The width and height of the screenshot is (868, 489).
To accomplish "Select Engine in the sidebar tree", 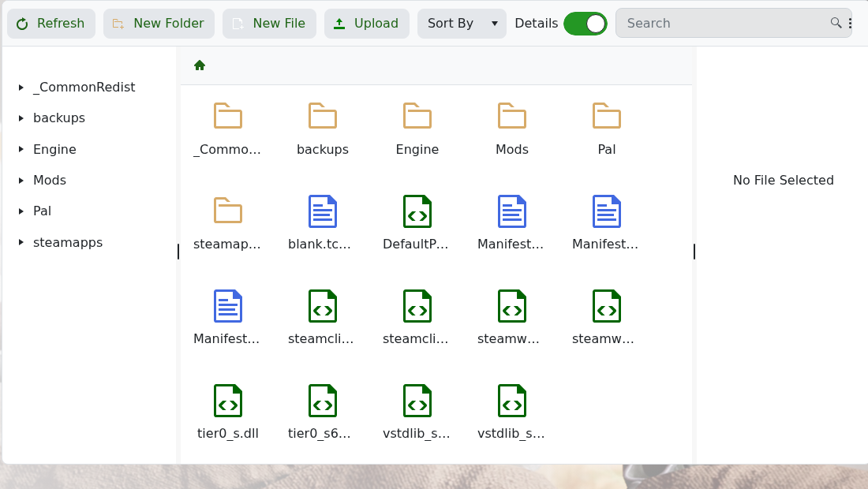I will (54, 149).
